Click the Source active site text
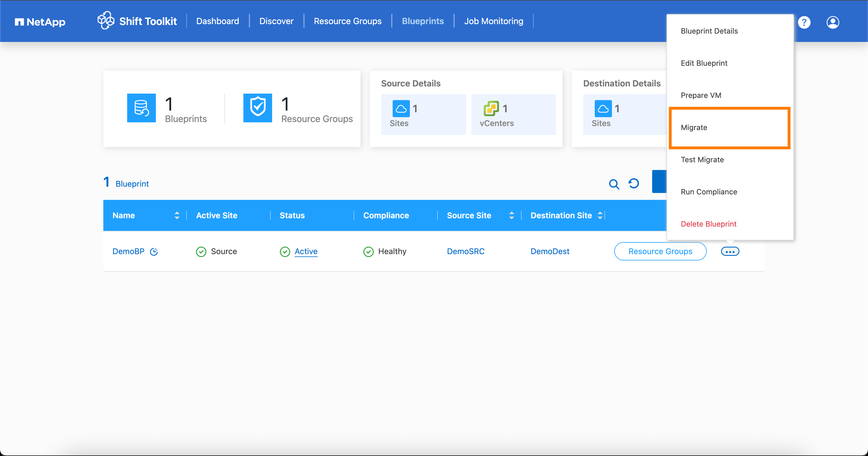The width and height of the screenshot is (868, 456). pyautogui.click(x=224, y=252)
